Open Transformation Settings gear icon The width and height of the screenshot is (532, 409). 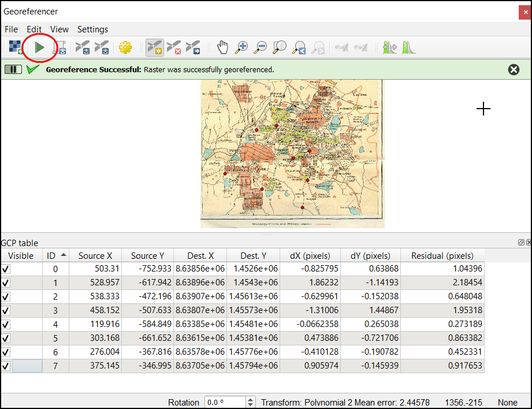(125, 47)
